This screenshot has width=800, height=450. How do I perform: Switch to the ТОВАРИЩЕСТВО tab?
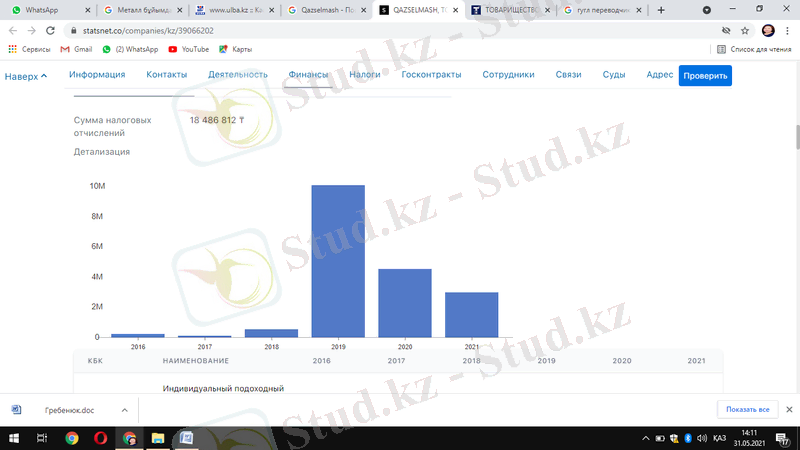tap(511, 10)
